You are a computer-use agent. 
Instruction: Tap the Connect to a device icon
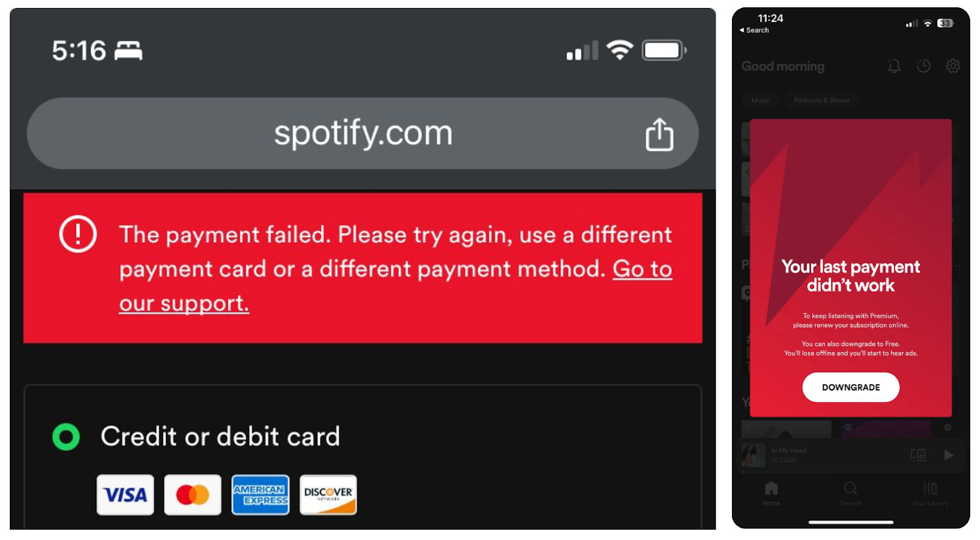pyautogui.click(x=917, y=455)
